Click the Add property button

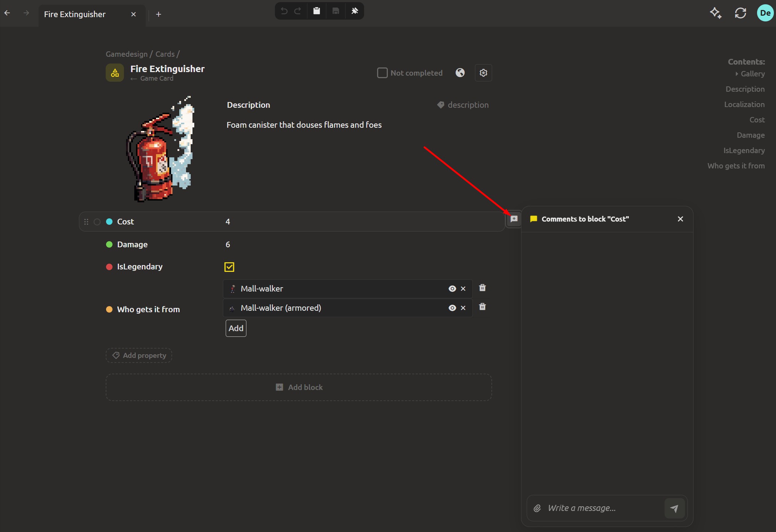click(139, 355)
